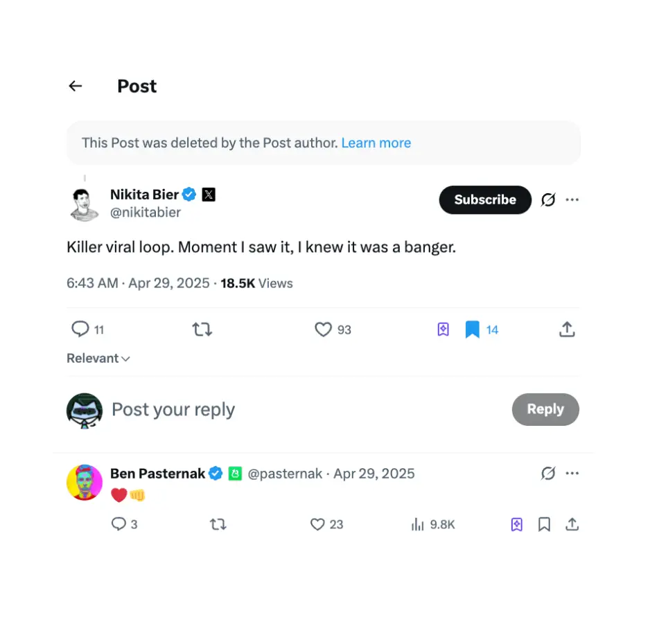650x644 pixels.
Task: Click the back arrow to leave the post
Action: point(75,85)
